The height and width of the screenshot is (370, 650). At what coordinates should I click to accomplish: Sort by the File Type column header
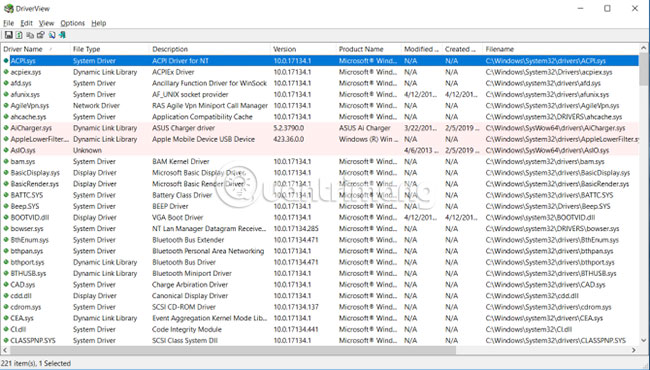pos(109,49)
